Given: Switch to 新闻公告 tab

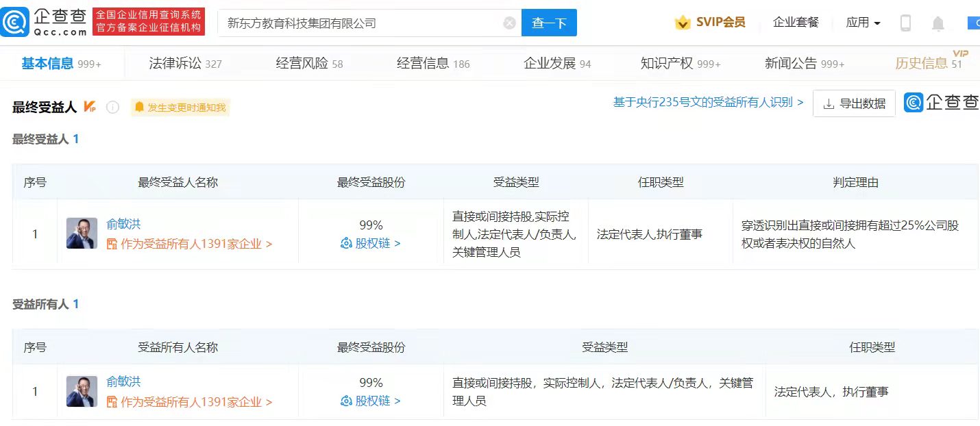Looking at the screenshot, I should click(x=805, y=64).
